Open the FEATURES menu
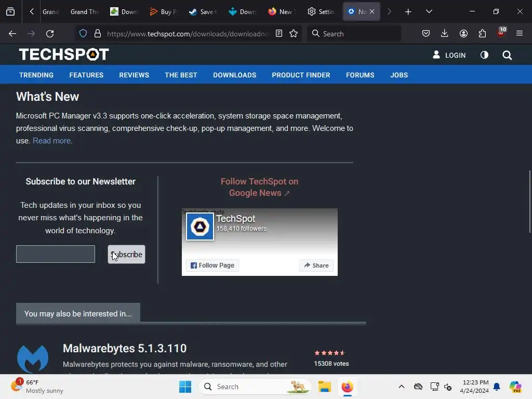532x399 pixels. (x=86, y=75)
